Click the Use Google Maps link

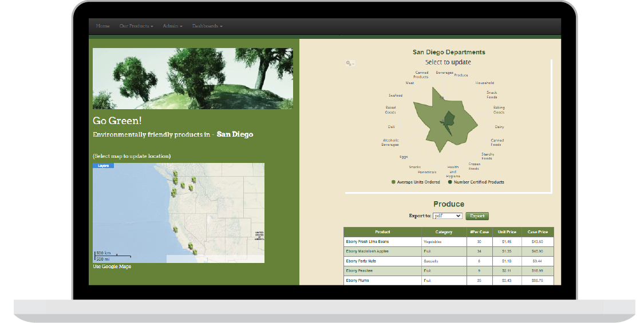click(x=112, y=266)
